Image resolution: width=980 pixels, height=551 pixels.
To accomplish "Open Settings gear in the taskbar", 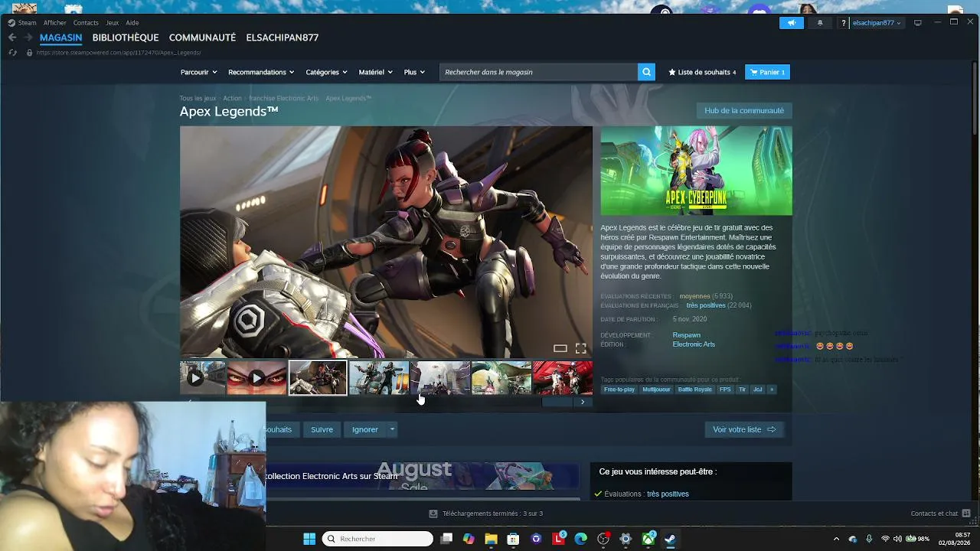I will tap(626, 539).
